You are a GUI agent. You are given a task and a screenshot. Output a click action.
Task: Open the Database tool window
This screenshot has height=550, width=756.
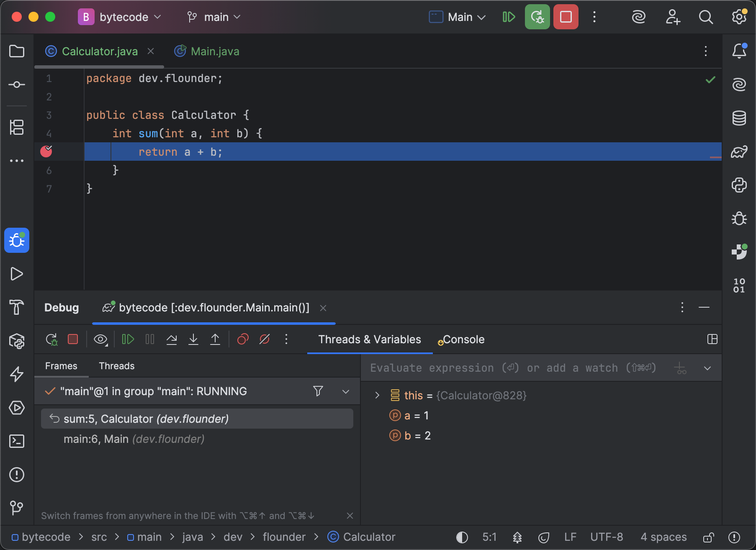[x=739, y=118]
